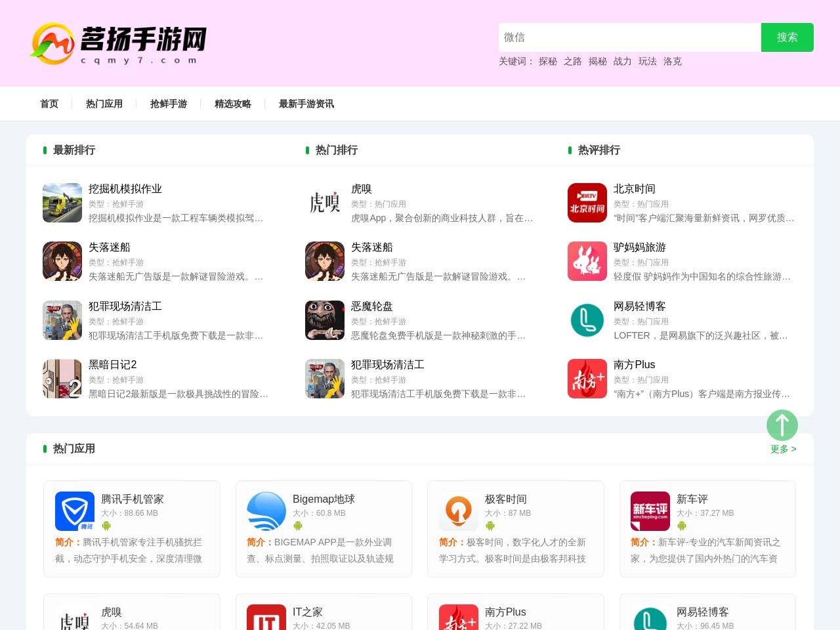Open the 腾讯手机管家 shield icon

(x=74, y=511)
